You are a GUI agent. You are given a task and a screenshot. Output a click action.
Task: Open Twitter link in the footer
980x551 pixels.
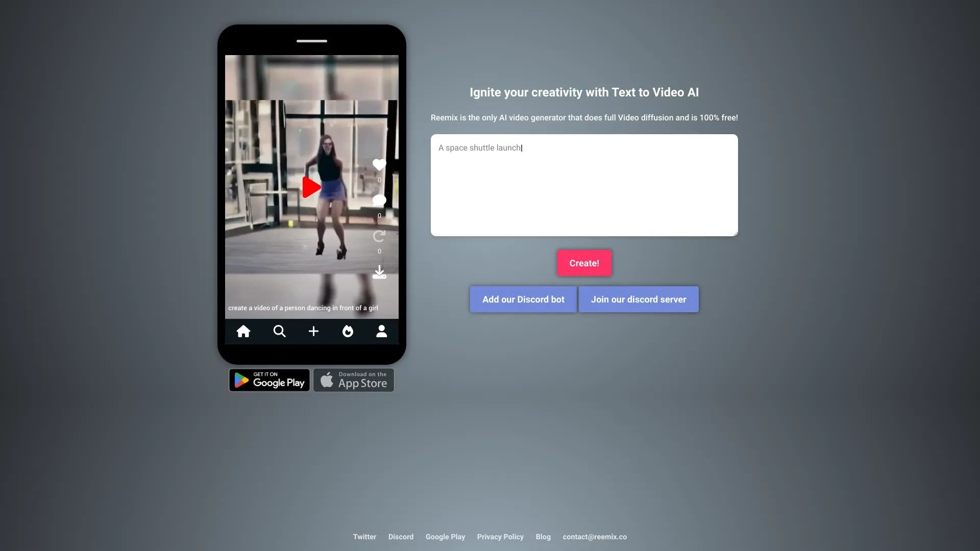pyautogui.click(x=364, y=537)
